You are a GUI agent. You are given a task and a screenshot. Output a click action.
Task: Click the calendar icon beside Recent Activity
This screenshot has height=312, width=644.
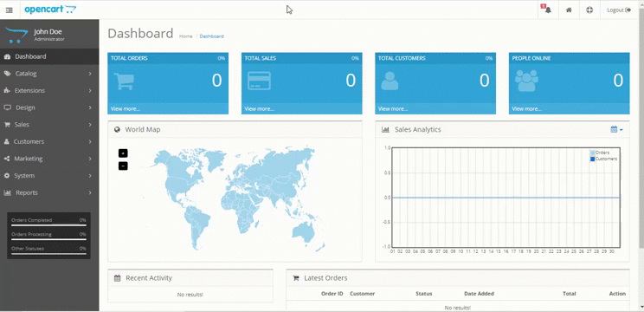click(x=117, y=278)
